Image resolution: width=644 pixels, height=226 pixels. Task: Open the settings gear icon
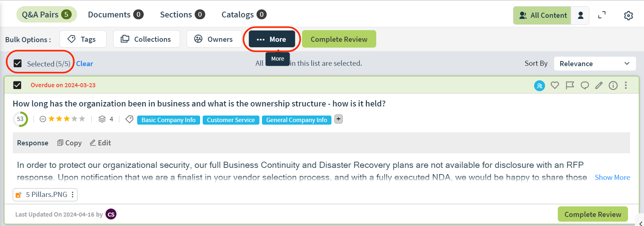click(x=628, y=16)
